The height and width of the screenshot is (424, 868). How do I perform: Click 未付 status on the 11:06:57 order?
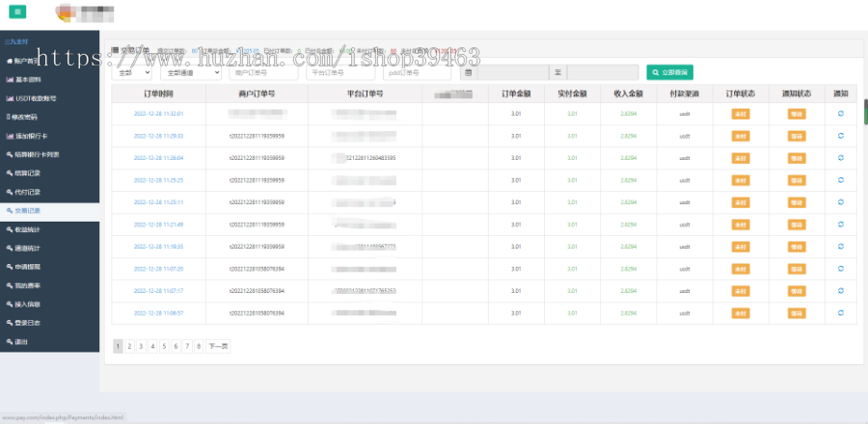click(741, 313)
